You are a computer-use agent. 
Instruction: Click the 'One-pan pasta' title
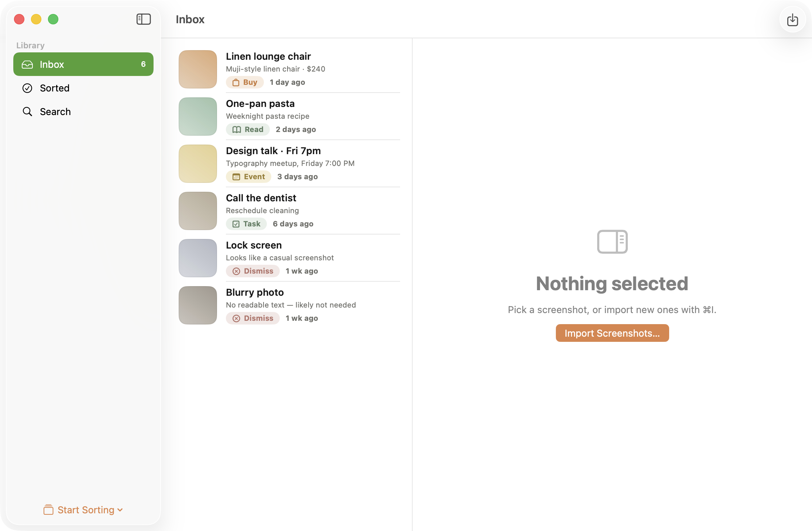(x=260, y=104)
